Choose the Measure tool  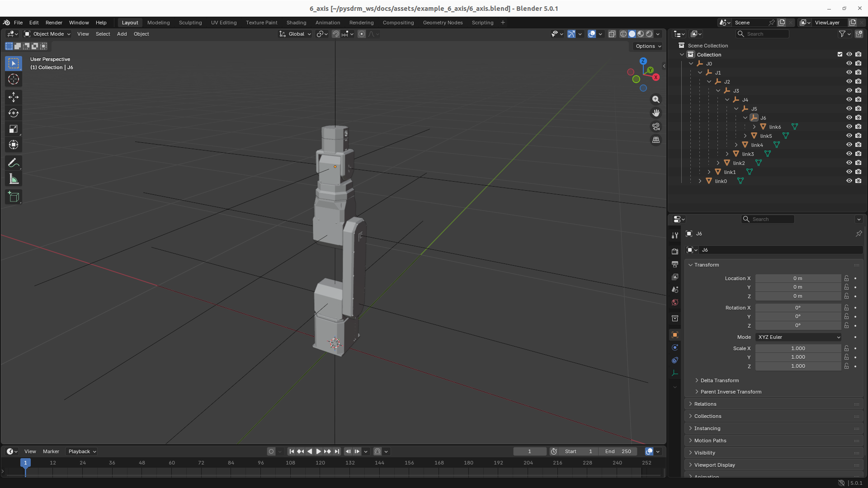[x=14, y=179]
